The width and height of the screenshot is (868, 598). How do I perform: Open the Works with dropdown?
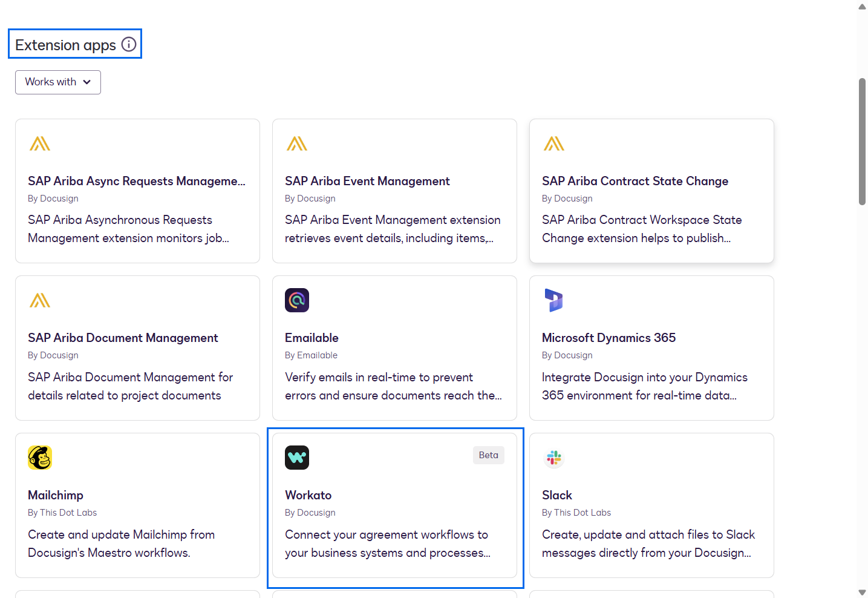58,82
